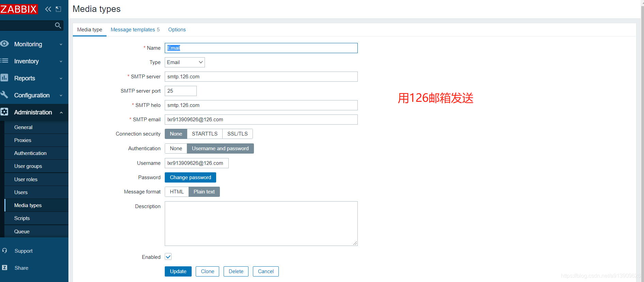
Task: Open the Share link
Action: coord(21,268)
